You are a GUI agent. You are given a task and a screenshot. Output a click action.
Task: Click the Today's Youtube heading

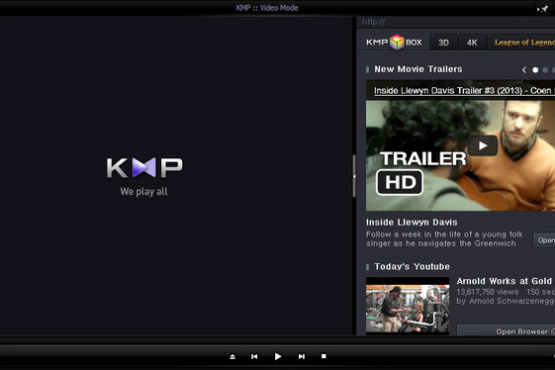pyautogui.click(x=412, y=266)
